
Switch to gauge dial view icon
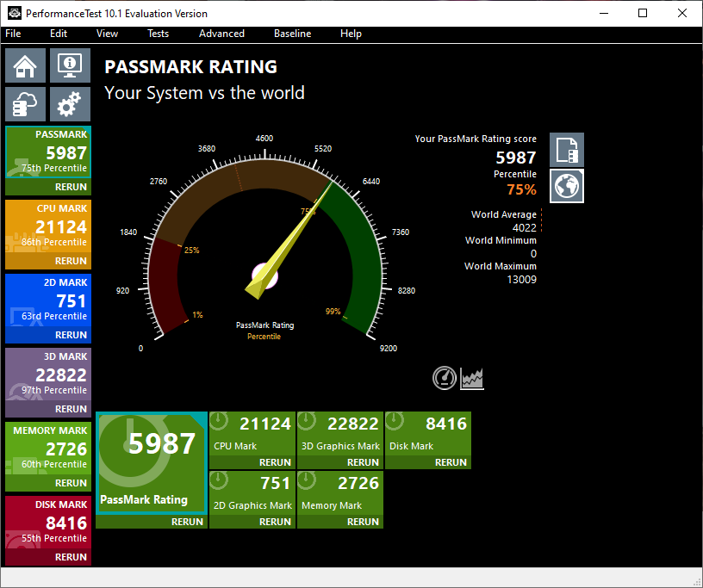[445, 378]
